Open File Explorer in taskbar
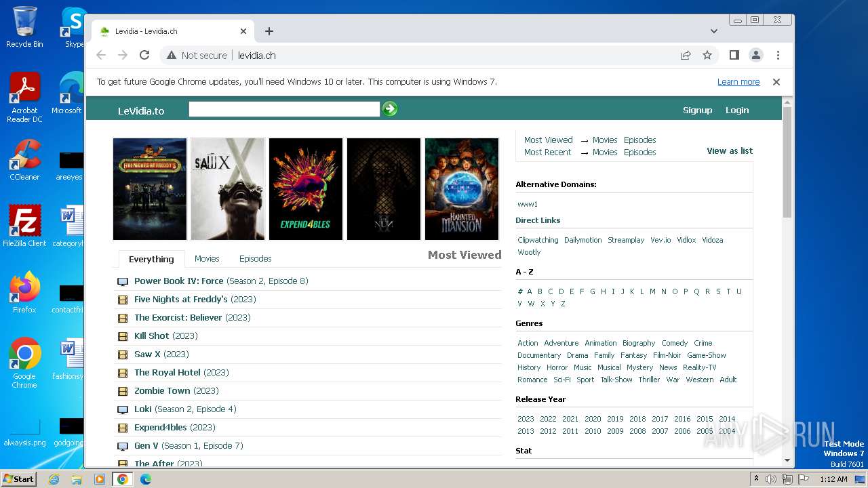 [77, 479]
